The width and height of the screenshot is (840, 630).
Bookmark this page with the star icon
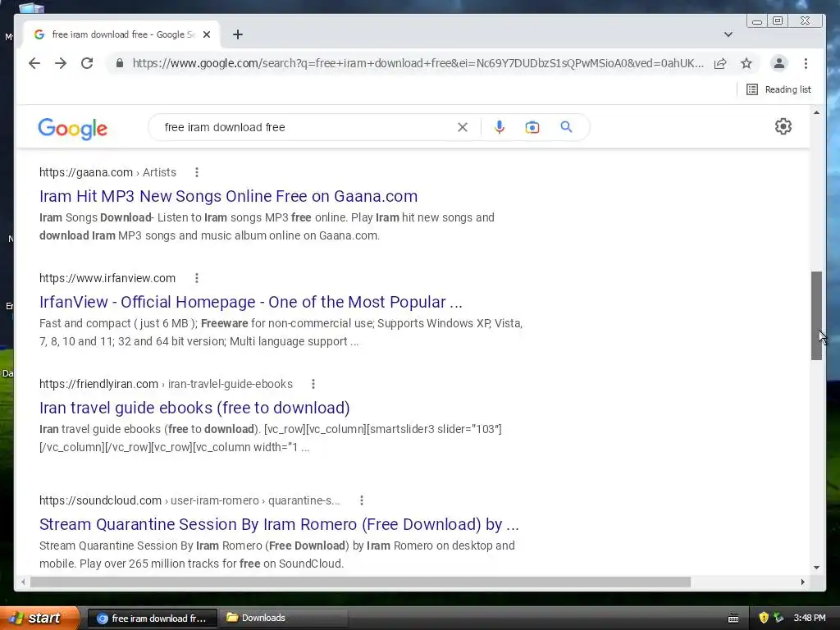(x=746, y=63)
